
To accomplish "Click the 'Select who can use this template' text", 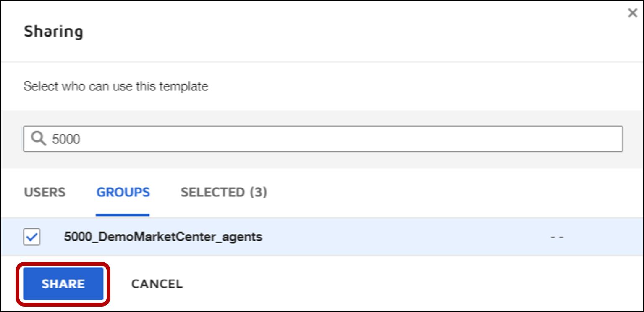I will coord(116,87).
